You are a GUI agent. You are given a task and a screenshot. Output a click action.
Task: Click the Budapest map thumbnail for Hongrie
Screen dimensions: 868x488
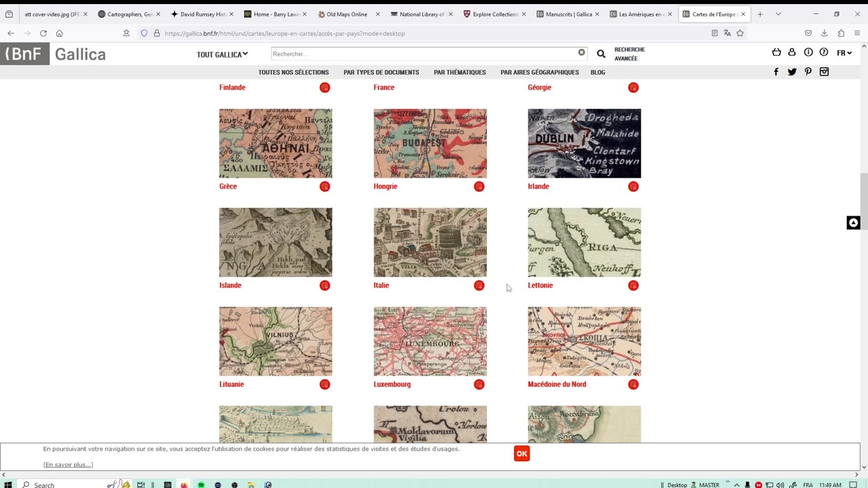(430, 143)
